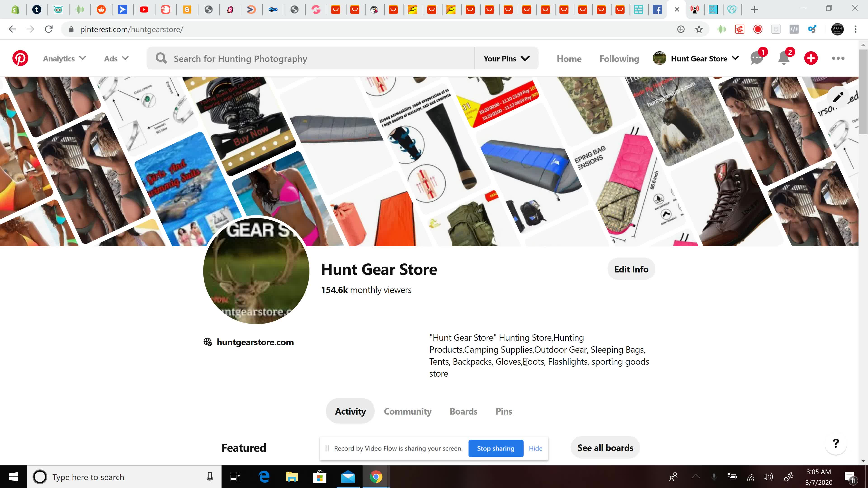Switch to the Tumblr tab
This screenshot has height=488, width=868.
pos(37,9)
